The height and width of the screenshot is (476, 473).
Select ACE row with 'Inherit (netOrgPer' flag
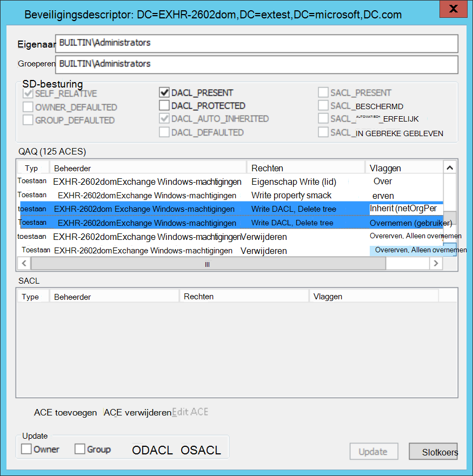click(x=231, y=209)
